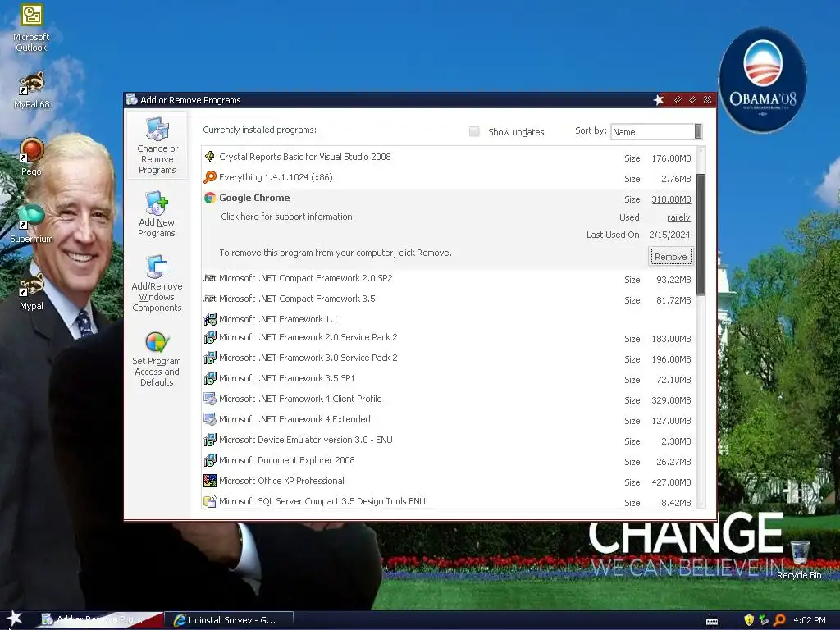Image resolution: width=840 pixels, height=630 pixels.
Task: Click the star Start button on taskbar
Action: point(15,619)
